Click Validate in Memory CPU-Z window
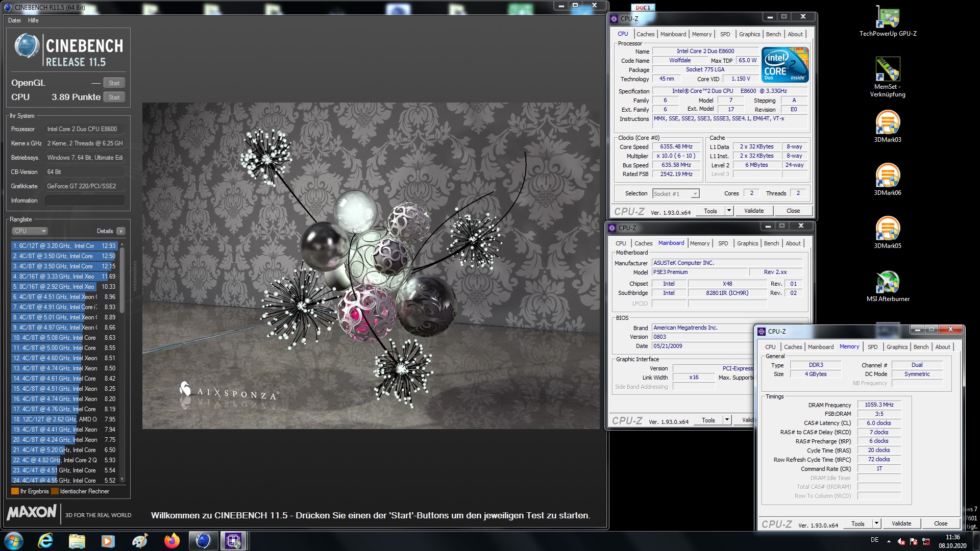 coord(901,523)
